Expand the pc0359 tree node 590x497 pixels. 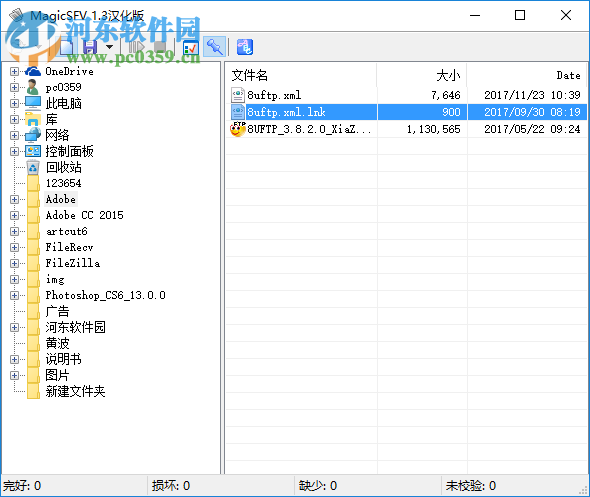coord(14,87)
